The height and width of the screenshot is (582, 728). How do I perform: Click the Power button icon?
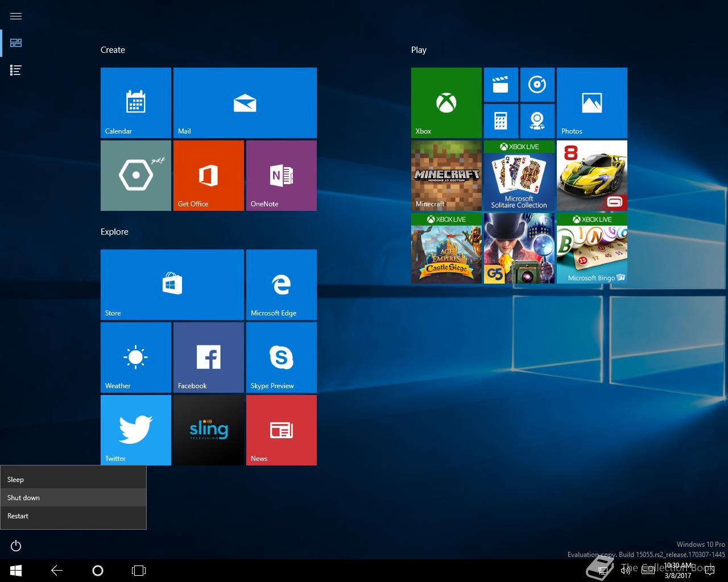click(x=16, y=546)
